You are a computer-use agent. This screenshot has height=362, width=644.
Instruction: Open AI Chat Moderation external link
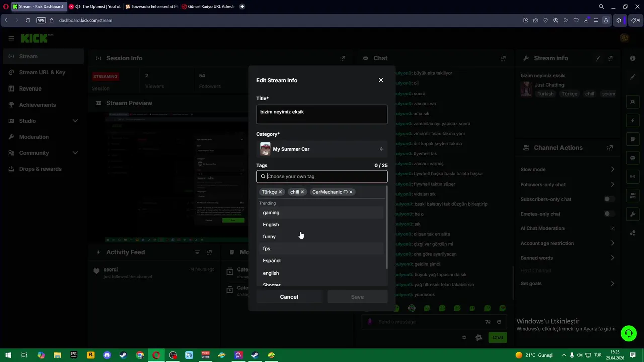612,228
